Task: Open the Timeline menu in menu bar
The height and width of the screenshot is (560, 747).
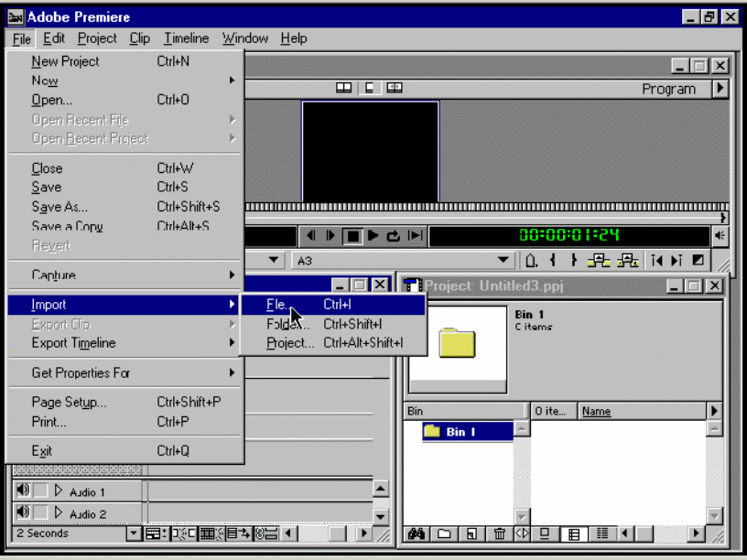Action: [186, 38]
